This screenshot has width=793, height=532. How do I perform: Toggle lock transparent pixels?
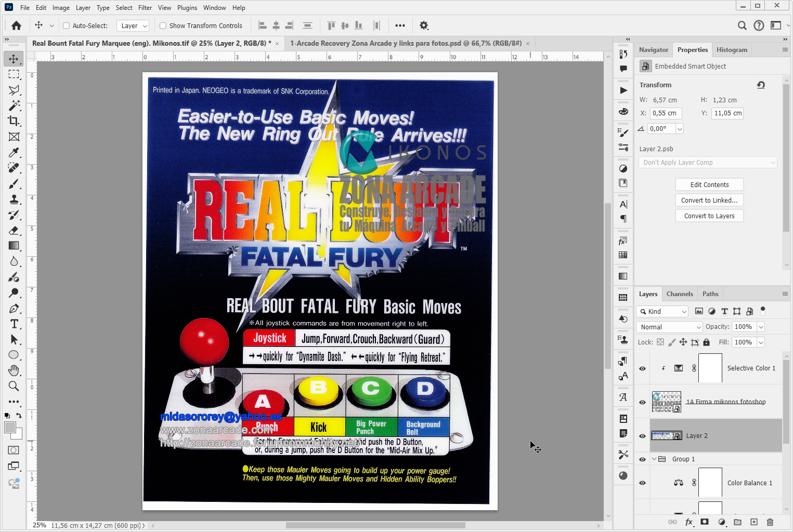tap(660, 342)
